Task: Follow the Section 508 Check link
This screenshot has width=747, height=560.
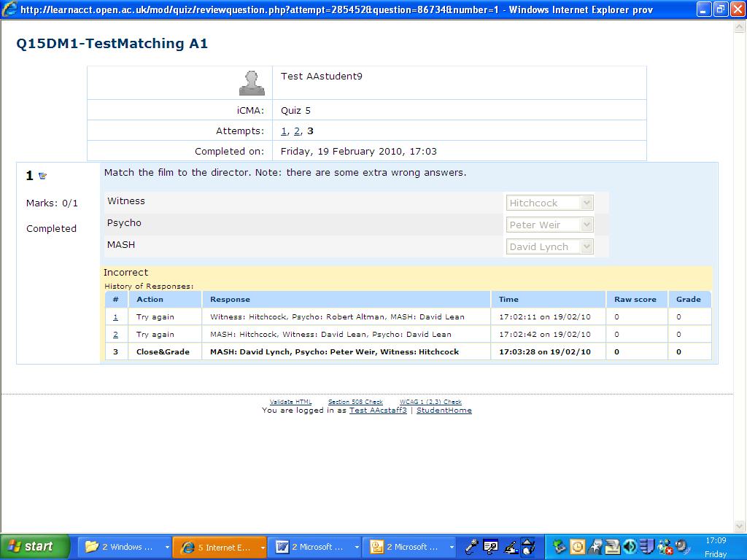Action: [x=355, y=402]
